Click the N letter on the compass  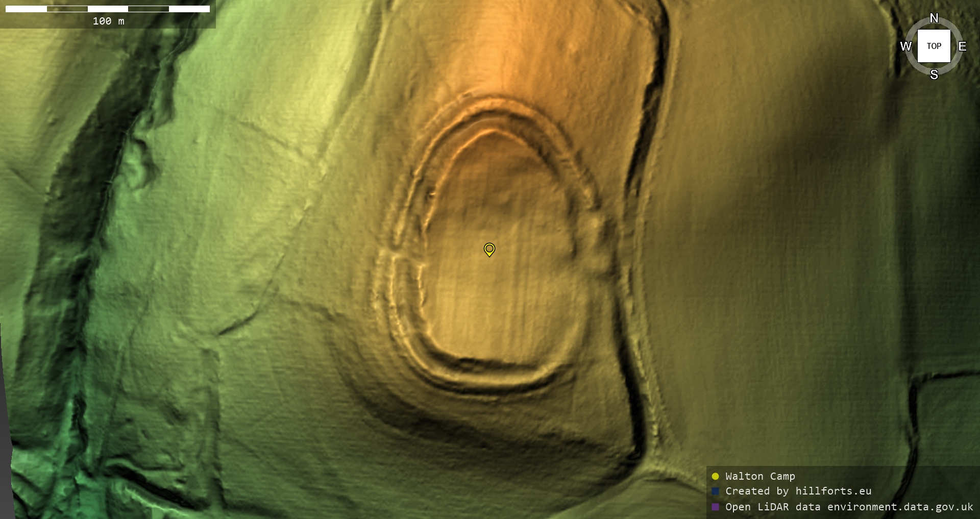click(x=934, y=18)
